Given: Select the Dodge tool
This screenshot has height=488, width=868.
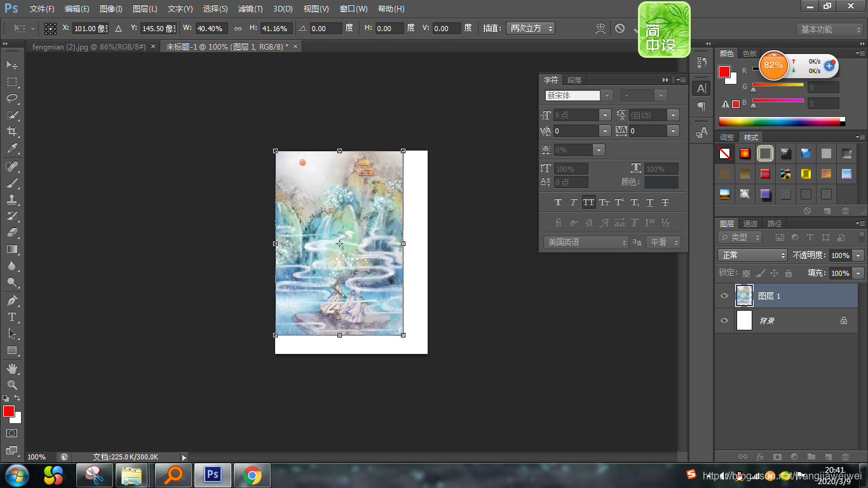Looking at the screenshot, I should click(12, 282).
